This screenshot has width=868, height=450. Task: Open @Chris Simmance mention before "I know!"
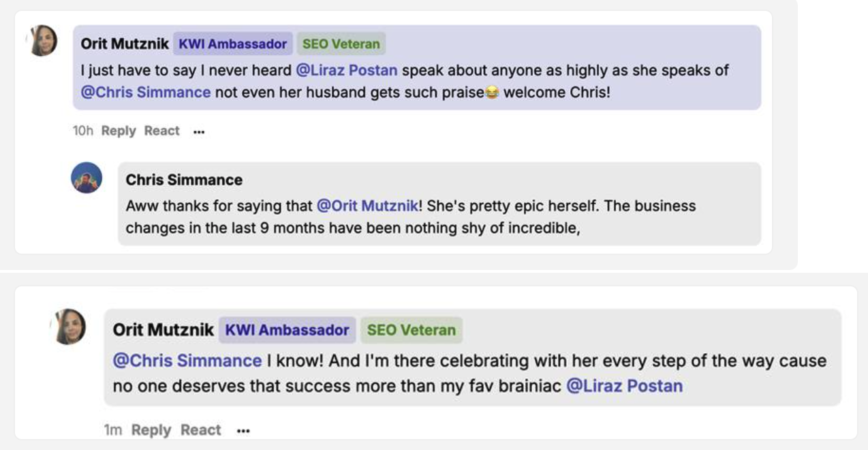187,361
